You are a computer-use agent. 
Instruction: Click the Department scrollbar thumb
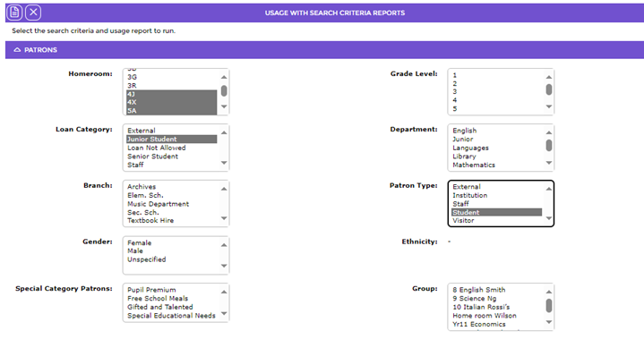coord(549,146)
